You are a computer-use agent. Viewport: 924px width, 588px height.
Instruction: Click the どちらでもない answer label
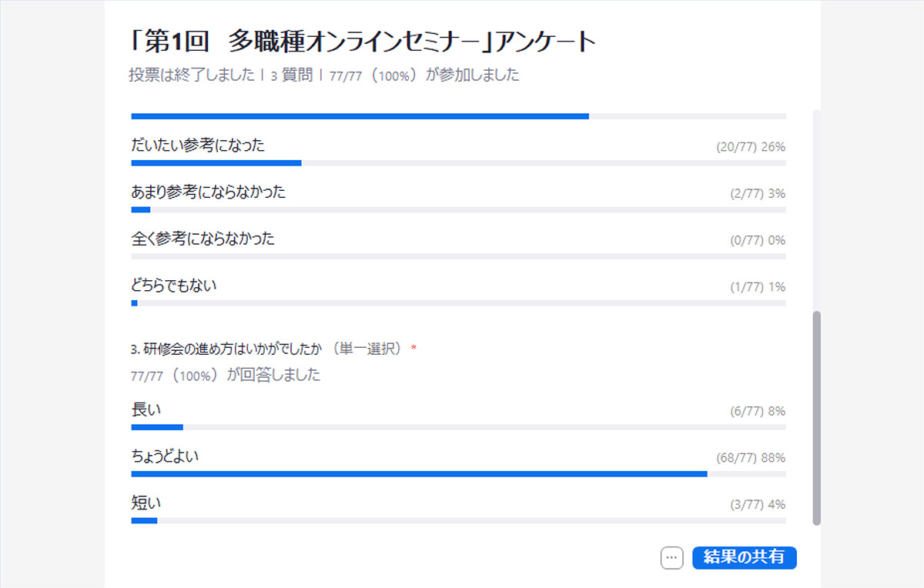tap(174, 286)
